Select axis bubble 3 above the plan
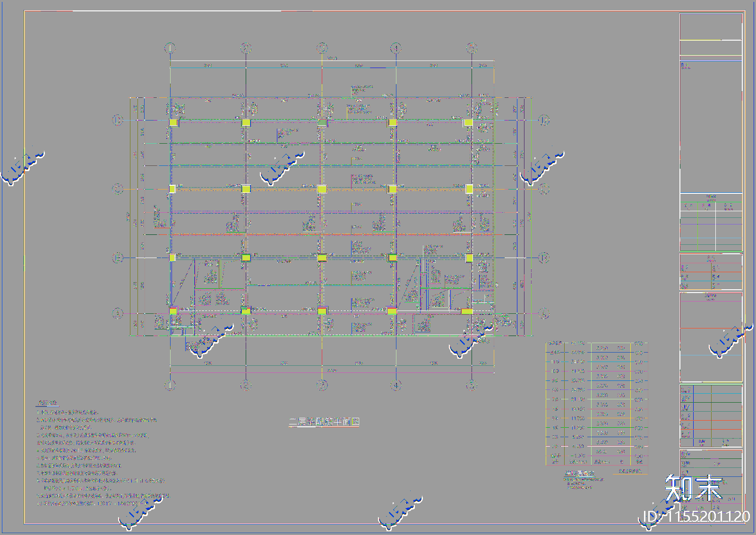The width and height of the screenshot is (756, 535). point(322,48)
